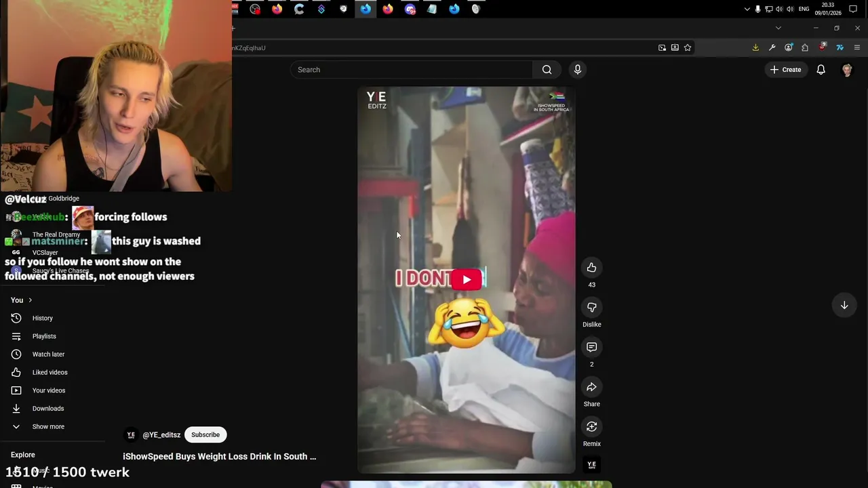Focus the YouTube search field
Screen dimensions: 868x488
[412, 70]
